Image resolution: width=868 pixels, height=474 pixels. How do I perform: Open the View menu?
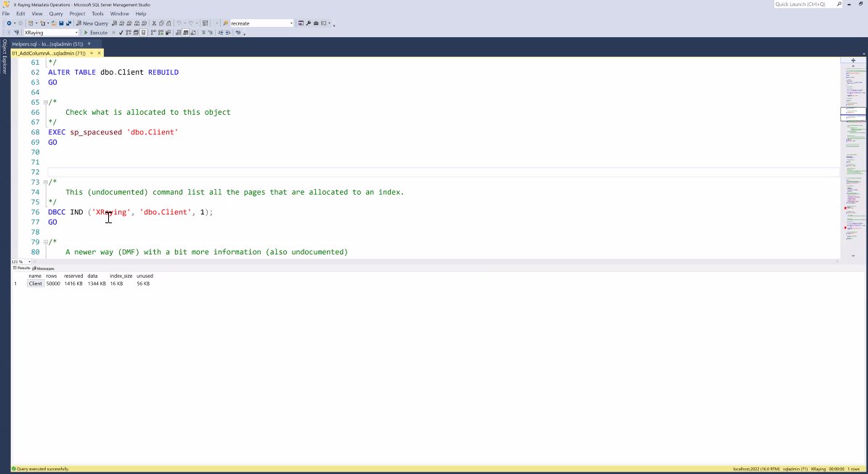coord(37,13)
